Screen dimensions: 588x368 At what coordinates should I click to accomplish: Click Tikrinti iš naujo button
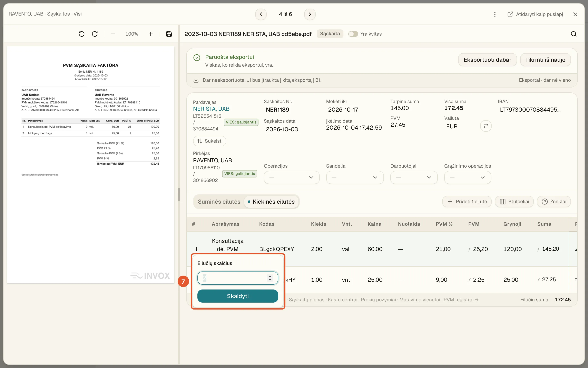pos(545,60)
